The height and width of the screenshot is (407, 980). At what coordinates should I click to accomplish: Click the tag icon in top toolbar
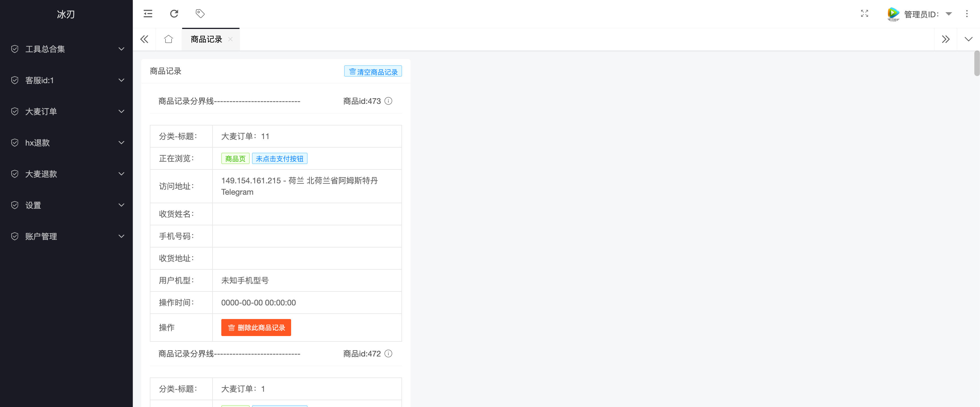coord(200,14)
